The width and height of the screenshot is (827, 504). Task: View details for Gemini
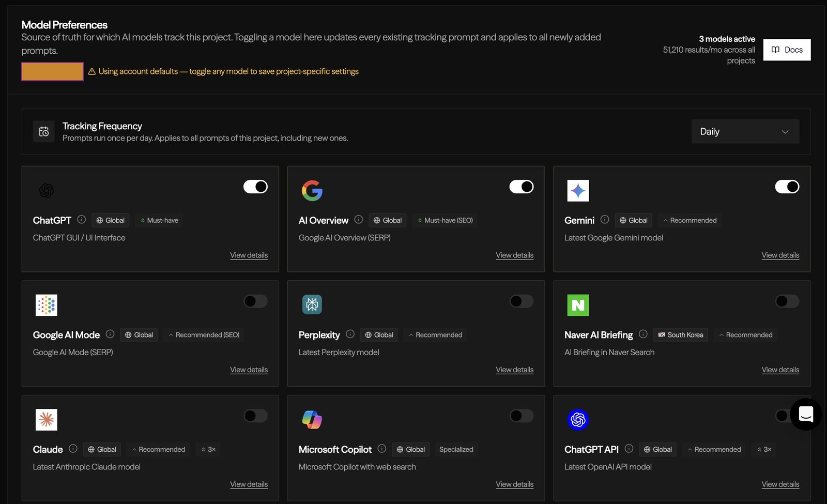780,255
